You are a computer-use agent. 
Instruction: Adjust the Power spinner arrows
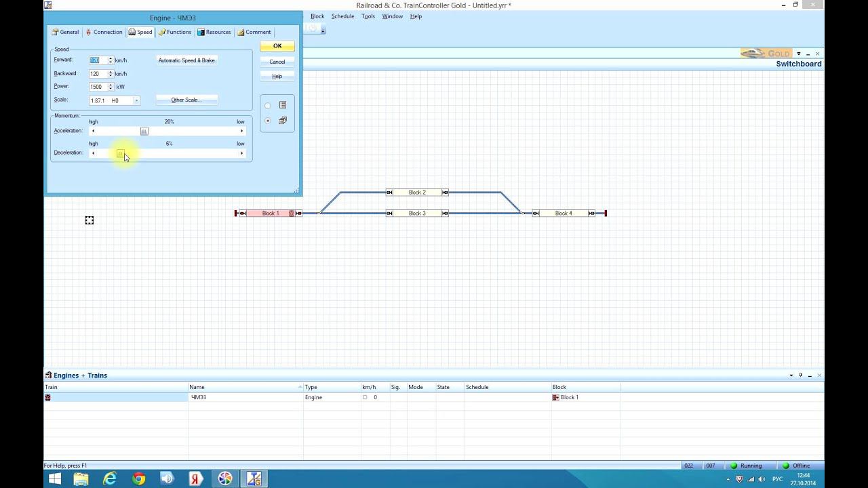(111, 87)
